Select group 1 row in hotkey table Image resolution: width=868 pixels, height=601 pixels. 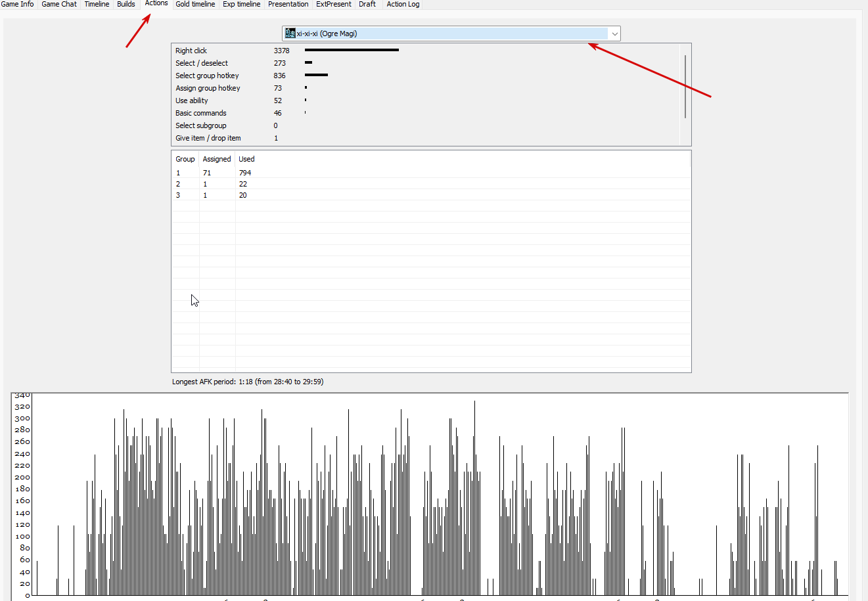[x=431, y=173]
